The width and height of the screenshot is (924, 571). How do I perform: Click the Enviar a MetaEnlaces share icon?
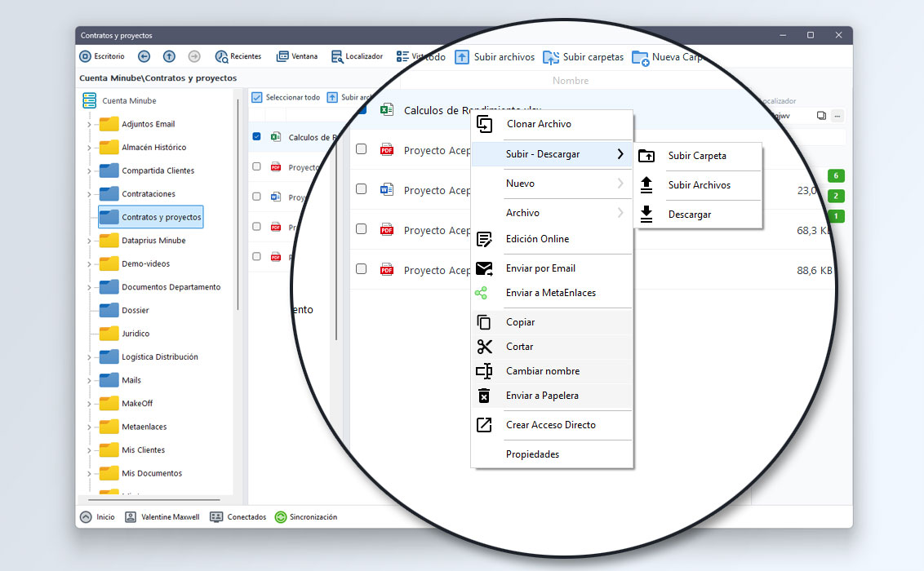pos(482,293)
